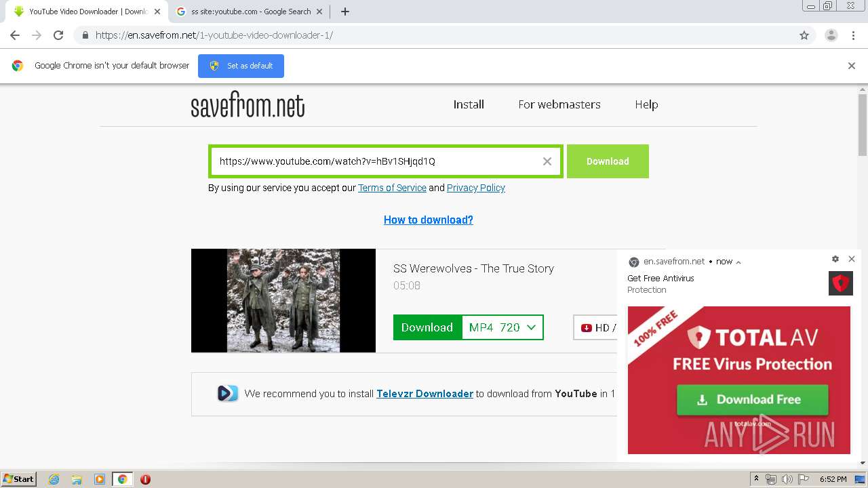Open the Help page
This screenshot has width=868, height=488.
click(x=646, y=104)
